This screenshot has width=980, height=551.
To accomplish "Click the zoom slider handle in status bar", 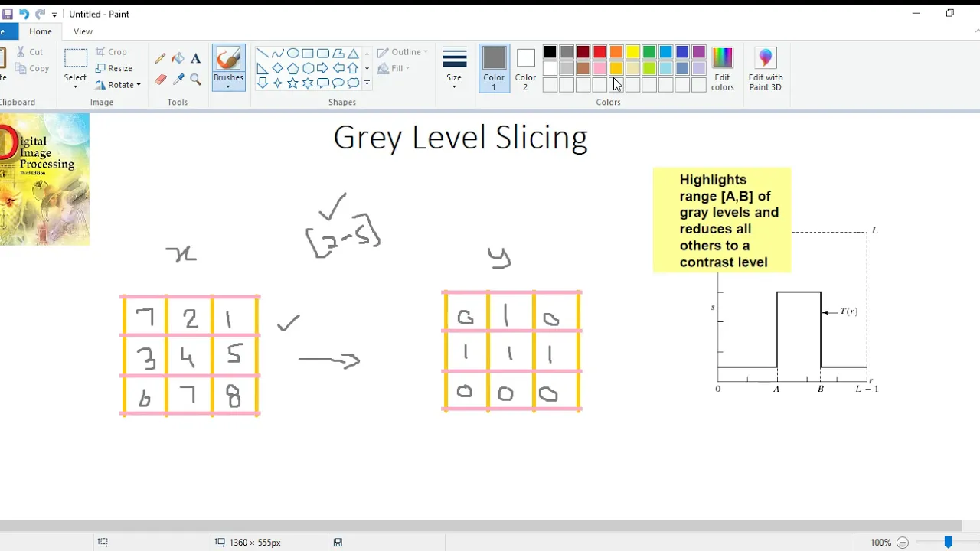I will (948, 542).
